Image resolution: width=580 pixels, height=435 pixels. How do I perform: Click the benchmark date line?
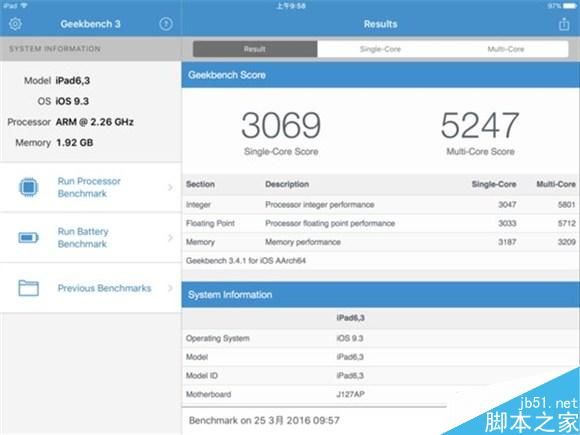pyautogui.click(x=264, y=420)
